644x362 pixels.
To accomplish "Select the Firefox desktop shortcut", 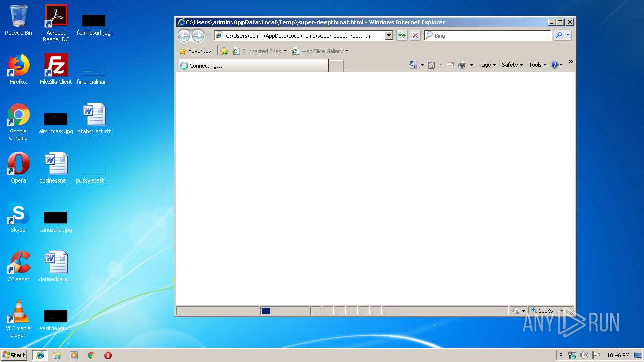I will (18, 69).
